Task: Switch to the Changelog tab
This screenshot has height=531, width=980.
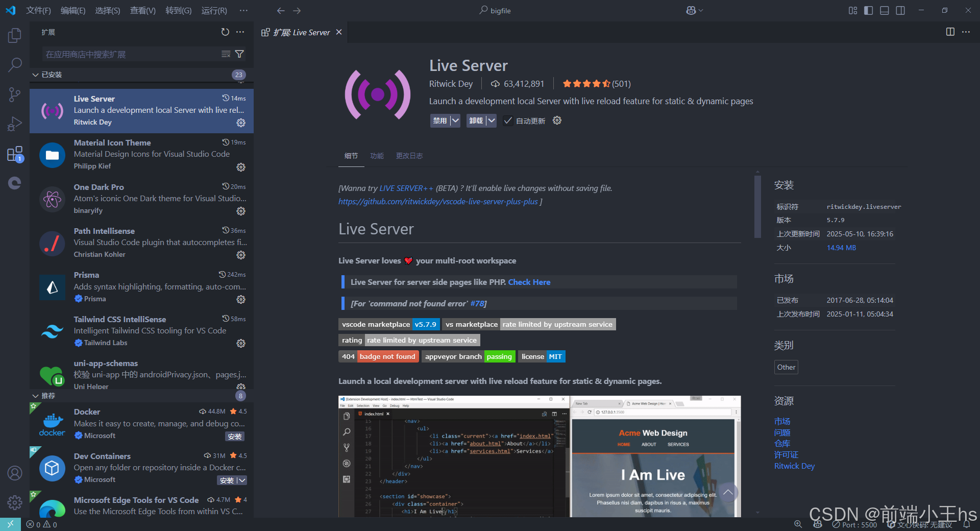Action: (x=409, y=156)
